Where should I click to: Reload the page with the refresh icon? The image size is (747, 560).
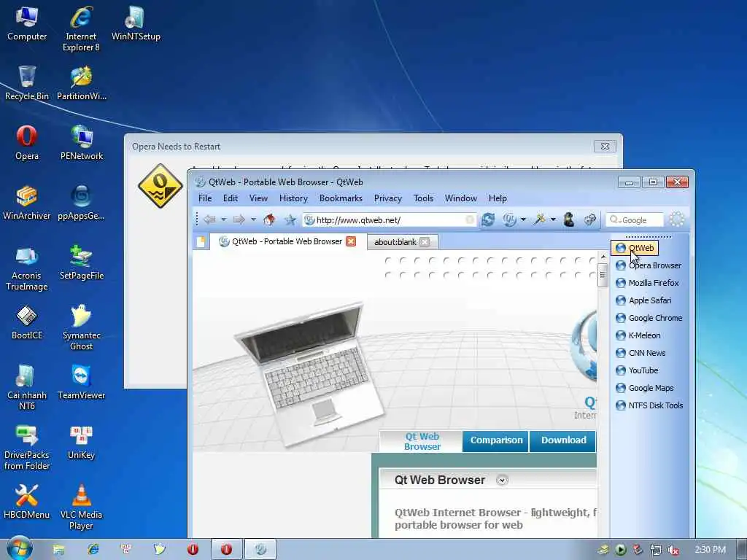click(x=488, y=219)
